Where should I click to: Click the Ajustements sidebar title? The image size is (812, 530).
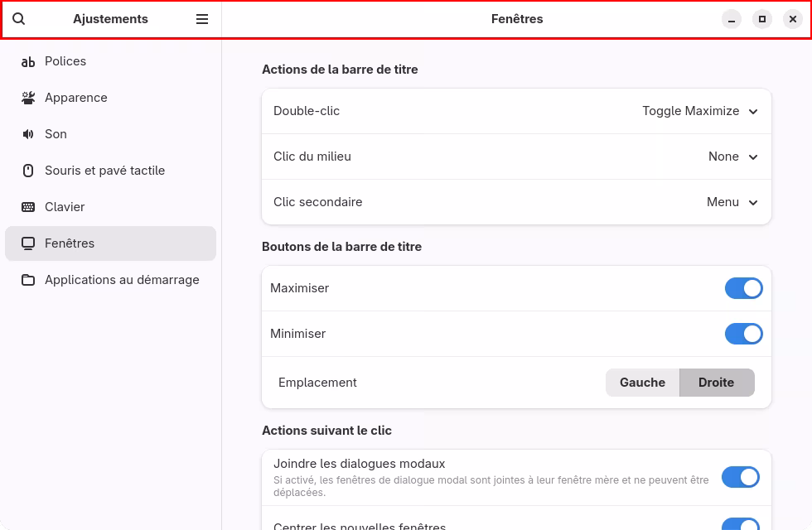(x=110, y=19)
